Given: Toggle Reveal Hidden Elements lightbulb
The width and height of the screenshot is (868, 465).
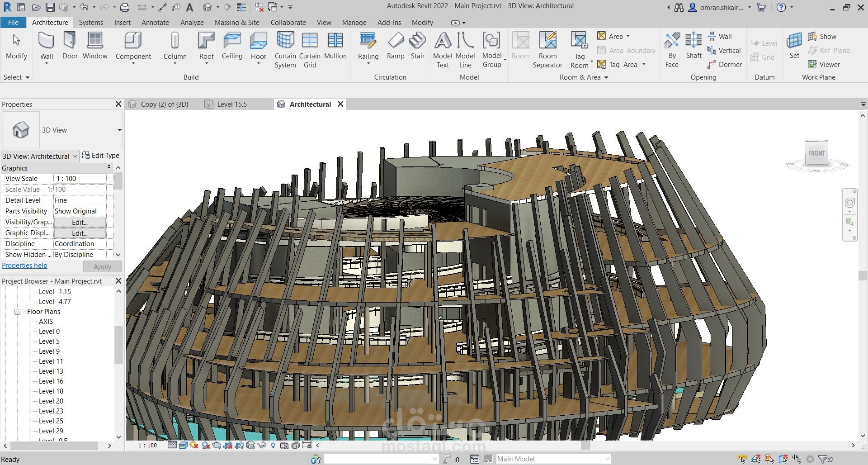Looking at the screenshot, I should (274, 445).
